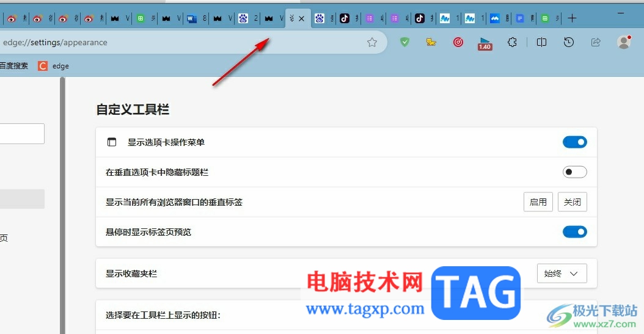Open a new tab with the plus button
Viewport: 644px width, 334px height.
click(x=572, y=18)
